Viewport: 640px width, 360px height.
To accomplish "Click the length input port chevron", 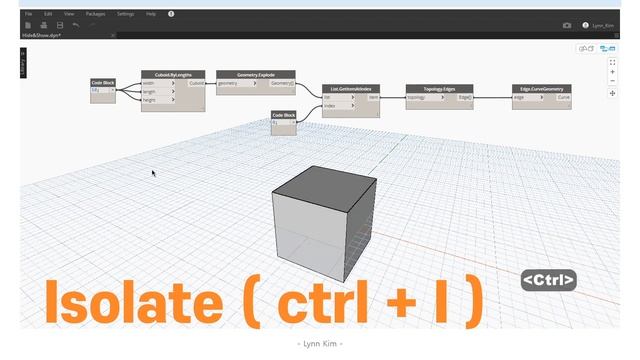I will [173, 91].
